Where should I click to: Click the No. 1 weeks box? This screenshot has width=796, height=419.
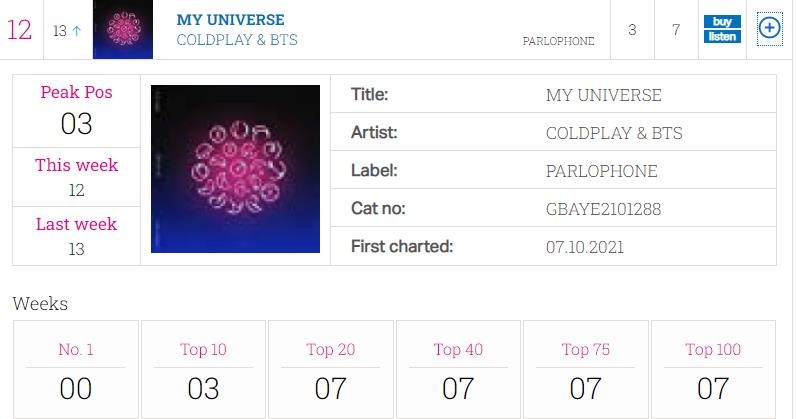pos(76,369)
